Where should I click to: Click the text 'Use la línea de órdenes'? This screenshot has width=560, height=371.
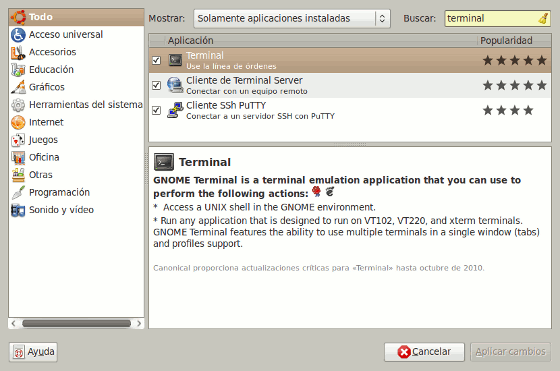[x=231, y=66]
